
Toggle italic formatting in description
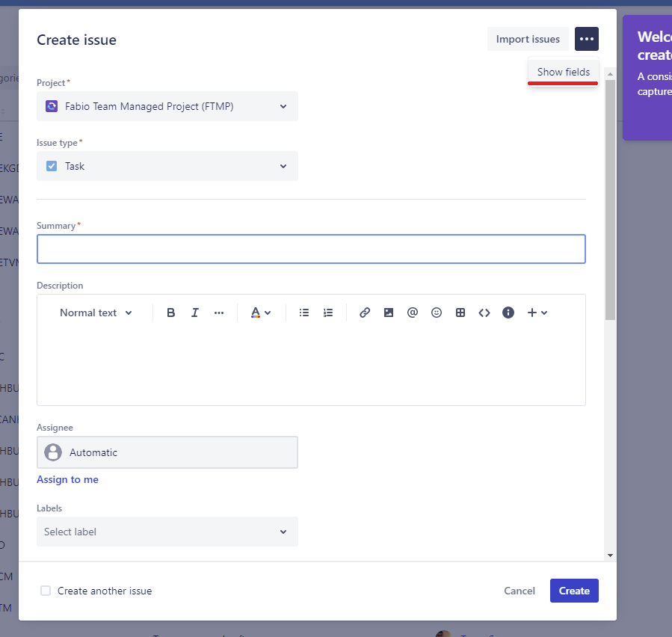tap(194, 313)
